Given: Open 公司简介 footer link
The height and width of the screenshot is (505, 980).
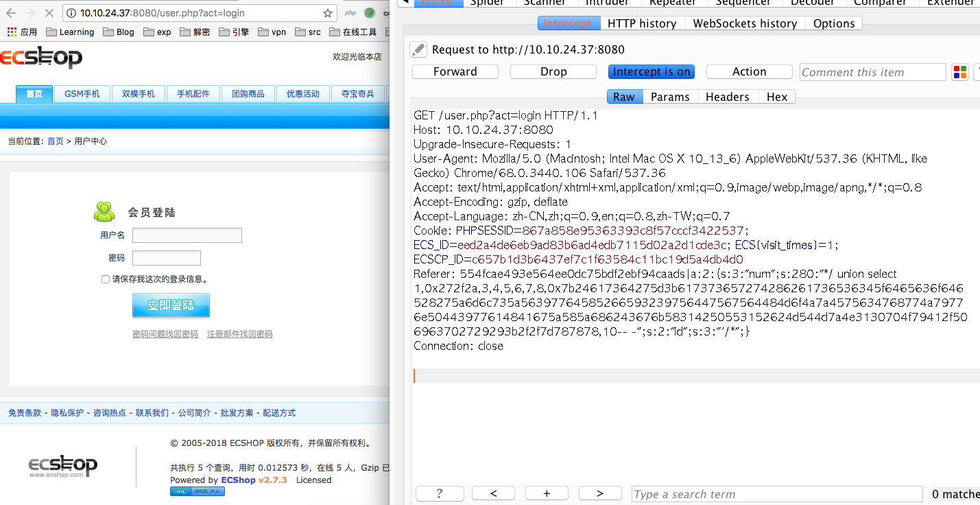Looking at the screenshot, I should click(x=195, y=413).
